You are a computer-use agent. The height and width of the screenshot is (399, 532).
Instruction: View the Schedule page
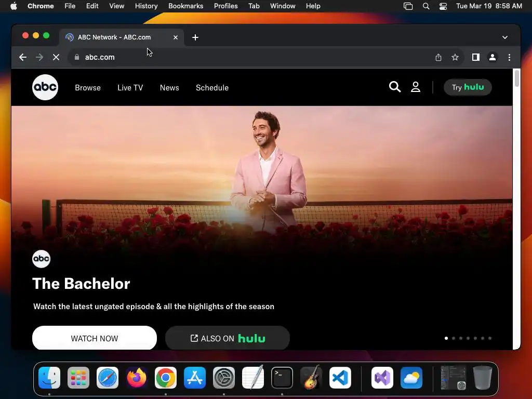pos(212,87)
